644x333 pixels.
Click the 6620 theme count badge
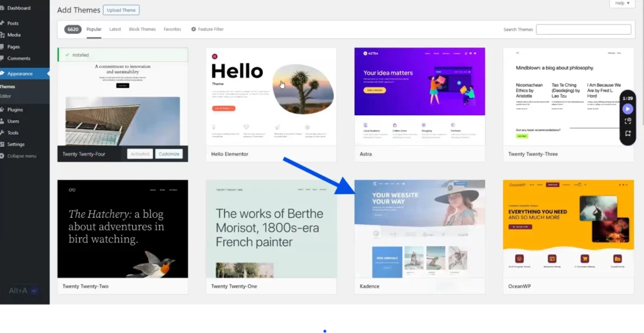tap(73, 29)
